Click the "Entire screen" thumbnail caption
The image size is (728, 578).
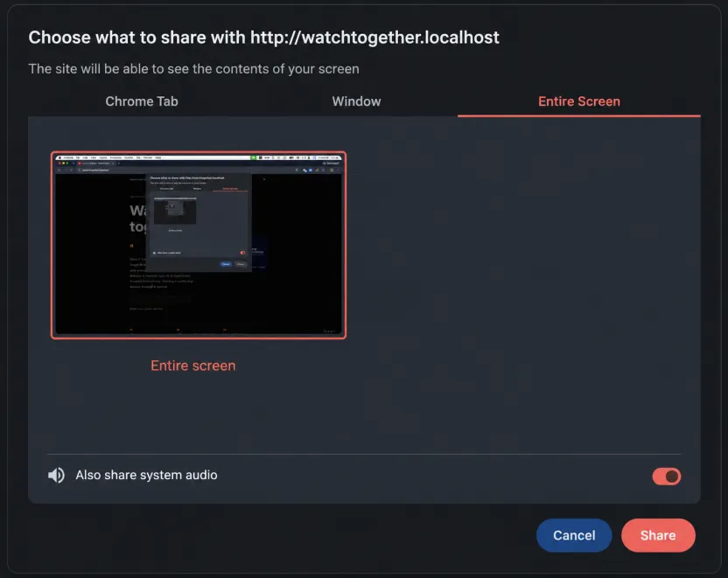pos(193,366)
